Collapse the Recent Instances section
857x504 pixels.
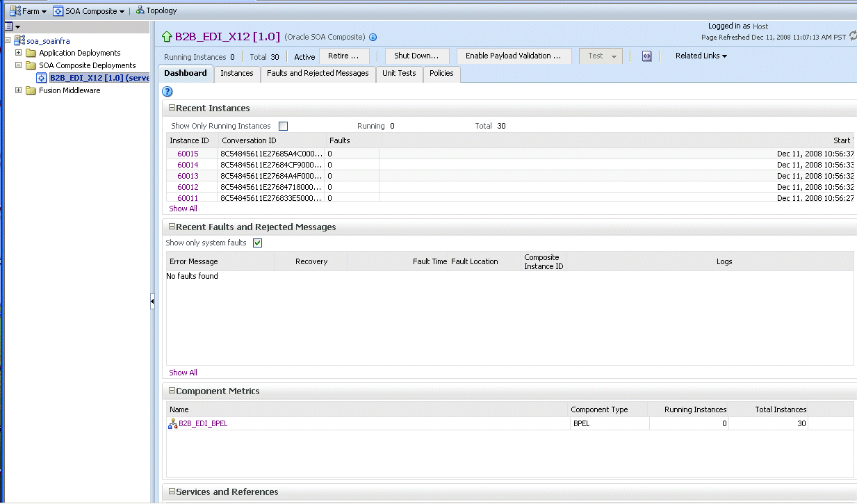point(172,108)
